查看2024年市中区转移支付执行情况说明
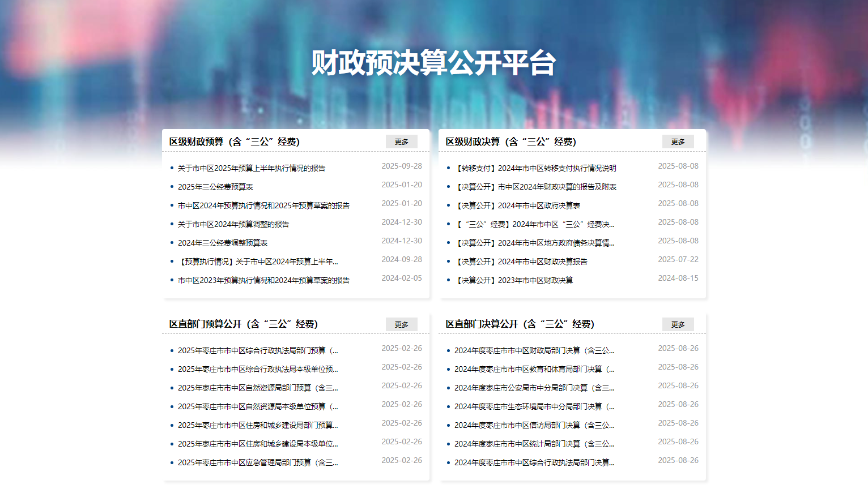 536,168
